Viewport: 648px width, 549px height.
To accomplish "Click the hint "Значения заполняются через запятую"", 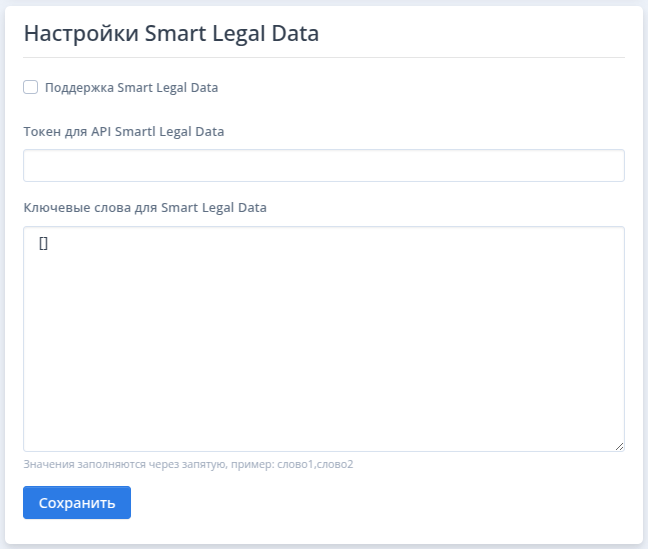I will 125,464.
